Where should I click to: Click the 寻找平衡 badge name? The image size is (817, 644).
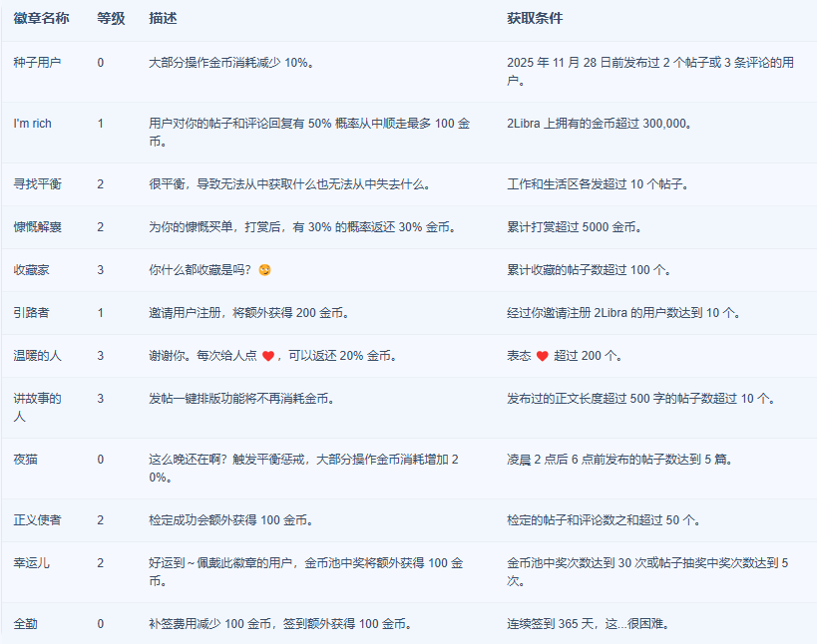click(37, 184)
